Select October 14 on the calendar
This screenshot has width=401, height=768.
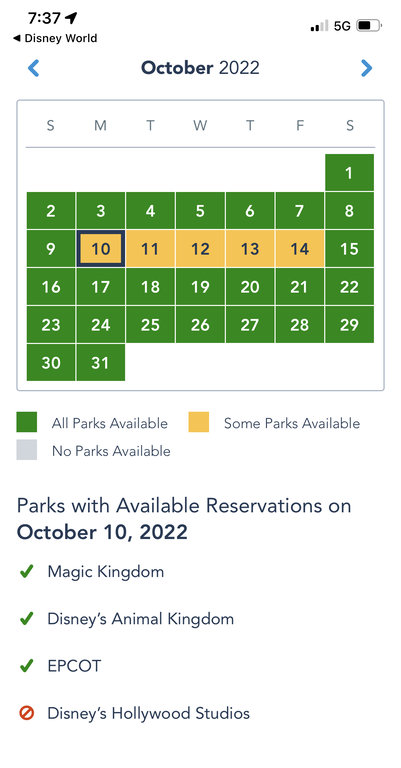300,249
